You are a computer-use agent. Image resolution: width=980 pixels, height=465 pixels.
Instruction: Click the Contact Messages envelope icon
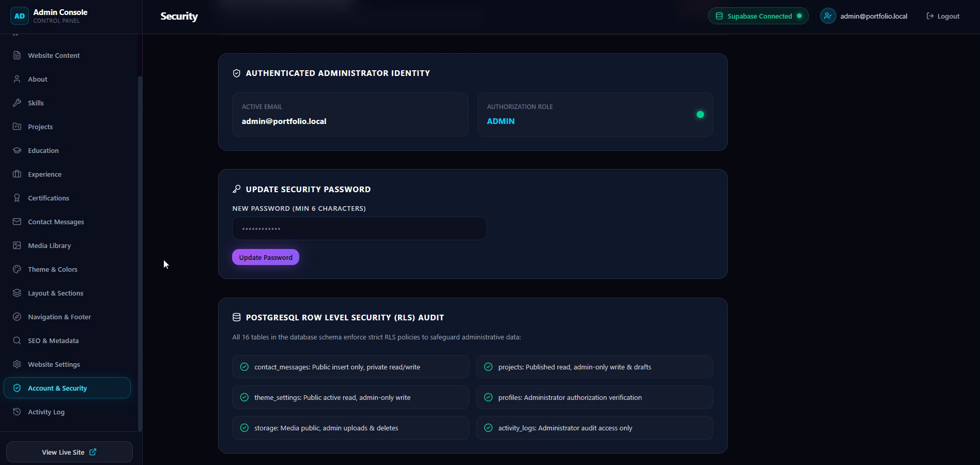[17, 222]
